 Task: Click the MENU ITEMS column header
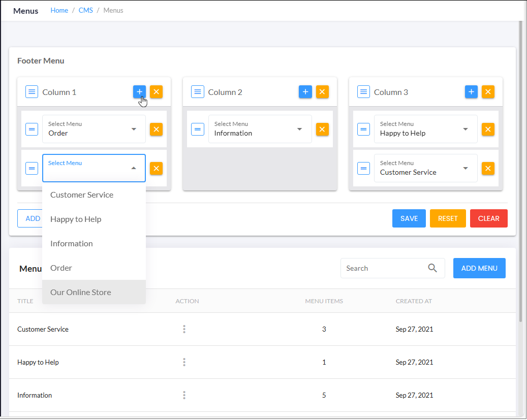click(x=324, y=301)
